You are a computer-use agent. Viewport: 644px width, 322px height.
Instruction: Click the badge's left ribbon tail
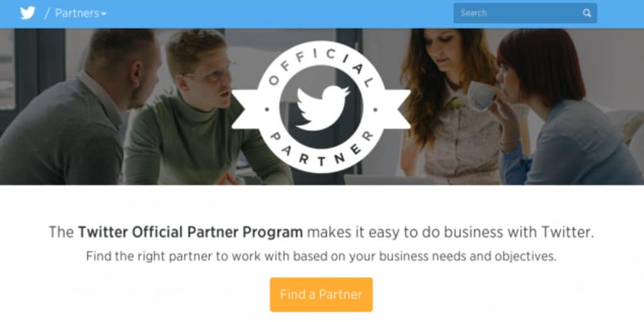(246, 109)
